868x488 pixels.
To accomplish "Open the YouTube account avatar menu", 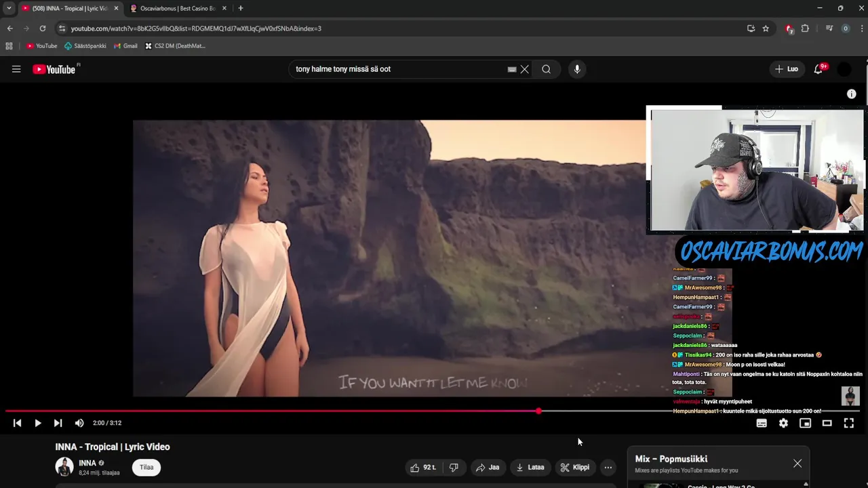I will [844, 69].
